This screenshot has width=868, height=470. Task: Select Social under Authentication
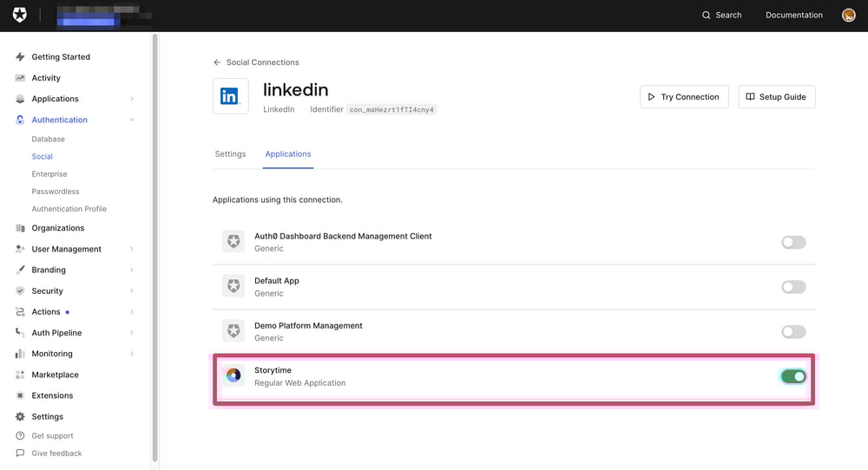[42, 156]
